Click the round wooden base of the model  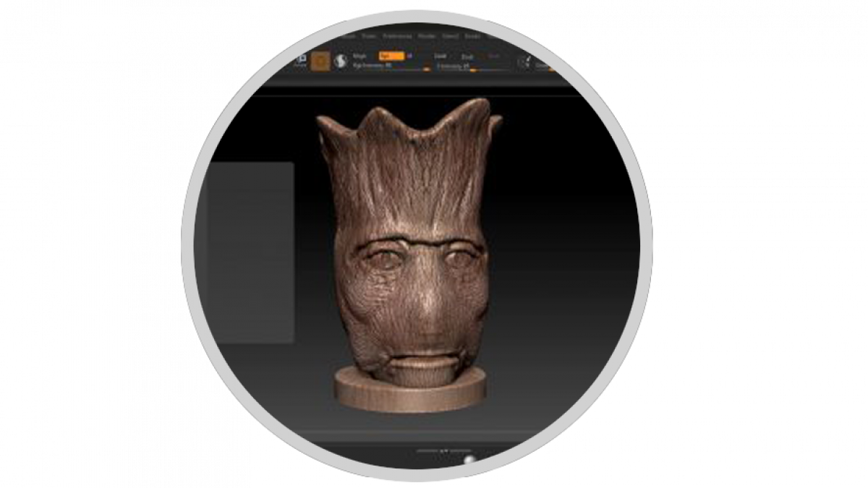pos(409,392)
